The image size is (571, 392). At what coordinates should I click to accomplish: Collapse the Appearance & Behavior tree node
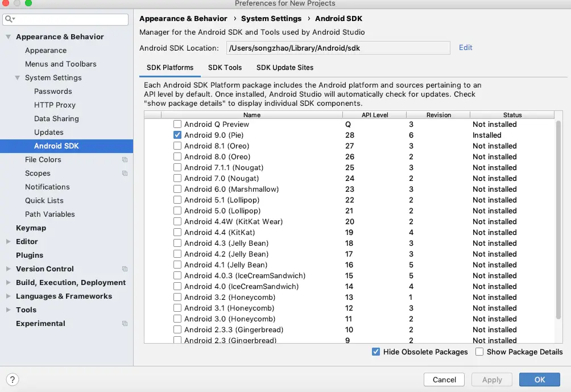[x=8, y=37]
